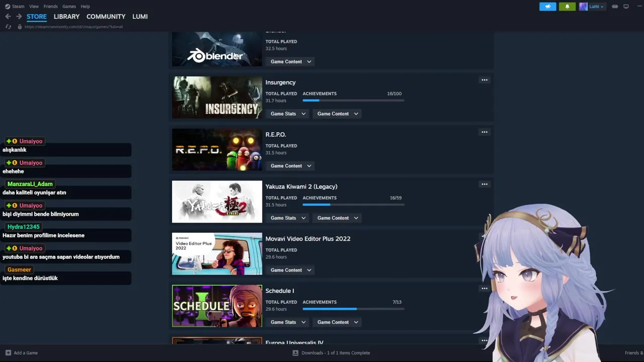Expand Game Stats dropdown for Schedule I
Screen dimensions: 644x362
[288, 322]
